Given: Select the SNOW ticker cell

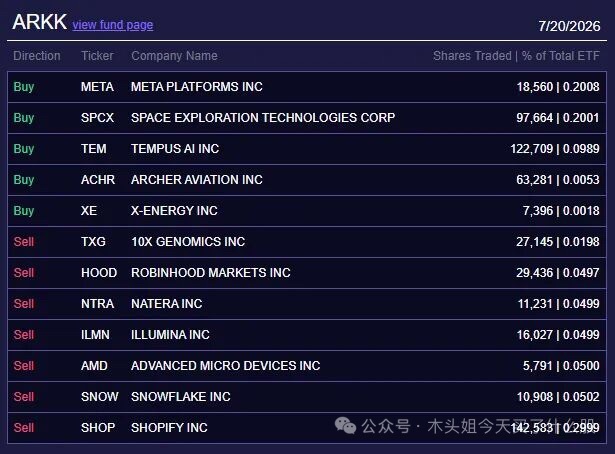Looking at the screenshot, I should [x=100, y=396].
